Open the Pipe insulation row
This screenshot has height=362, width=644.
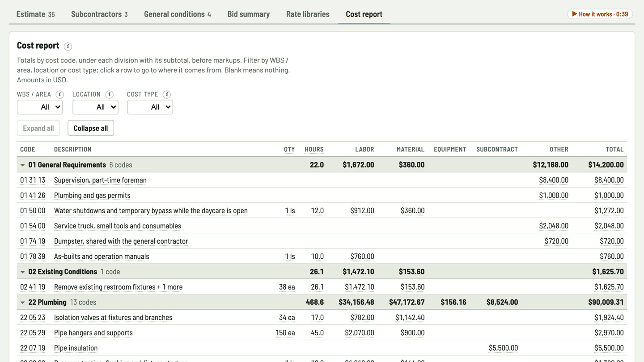(322, 348)
